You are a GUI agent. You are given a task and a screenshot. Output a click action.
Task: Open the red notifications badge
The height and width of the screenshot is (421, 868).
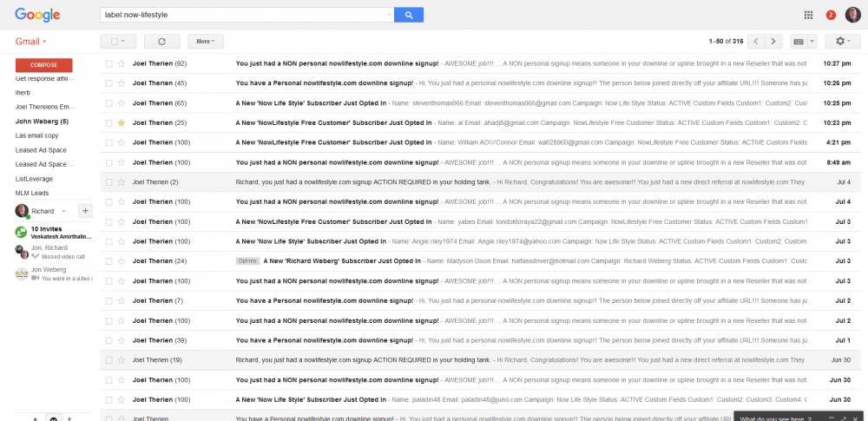coord(831,15)
